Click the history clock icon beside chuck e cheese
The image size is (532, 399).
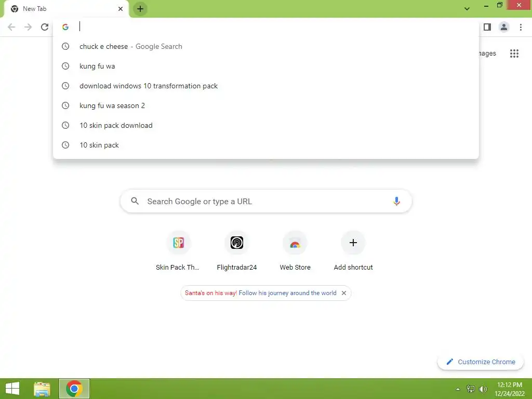(65, 46)
